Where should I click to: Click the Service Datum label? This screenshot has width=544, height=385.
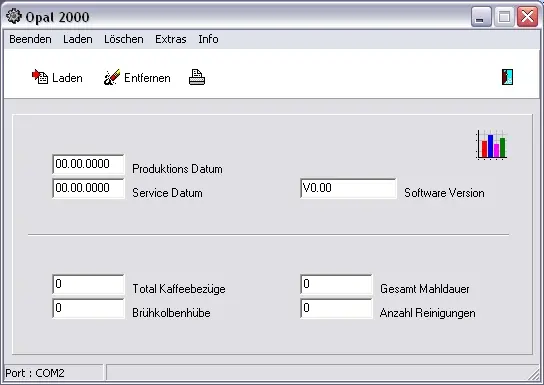click(167, 193)
